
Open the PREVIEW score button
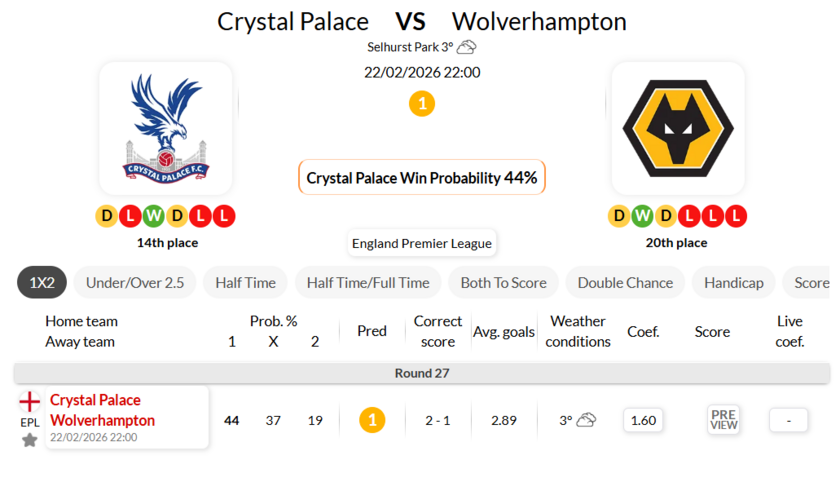click(723, 420)
